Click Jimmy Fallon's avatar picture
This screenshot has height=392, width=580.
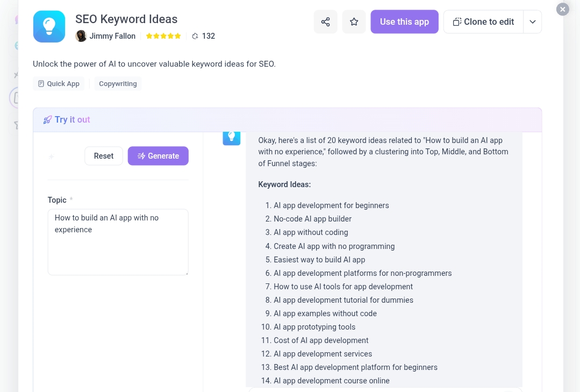[81, 36]
